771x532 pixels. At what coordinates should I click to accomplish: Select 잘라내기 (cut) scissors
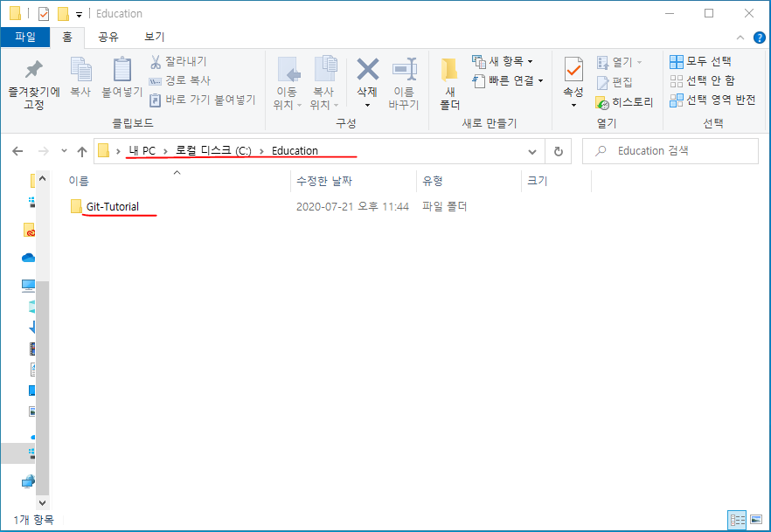pos(178,61)
